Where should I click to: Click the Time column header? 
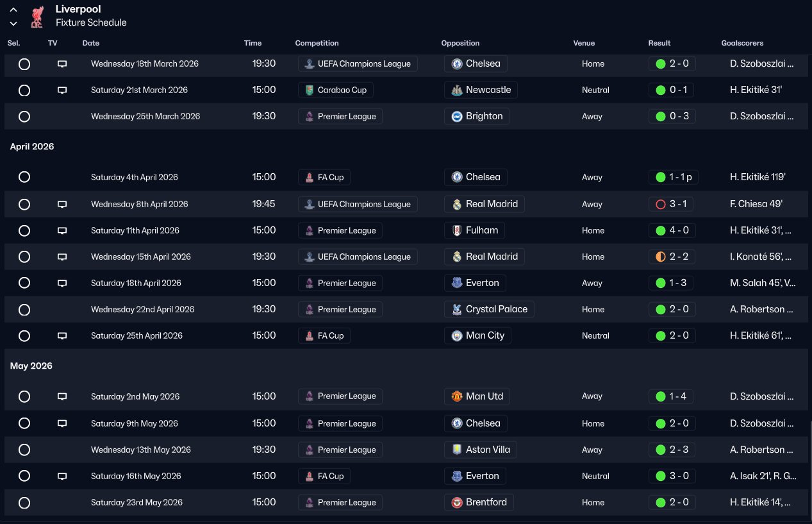[253, 43]
